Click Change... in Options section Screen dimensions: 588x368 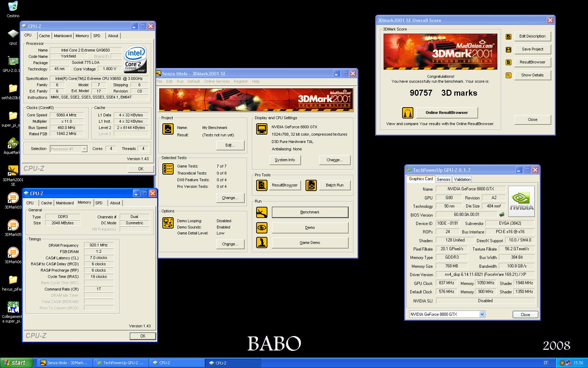tap(230, 244)
